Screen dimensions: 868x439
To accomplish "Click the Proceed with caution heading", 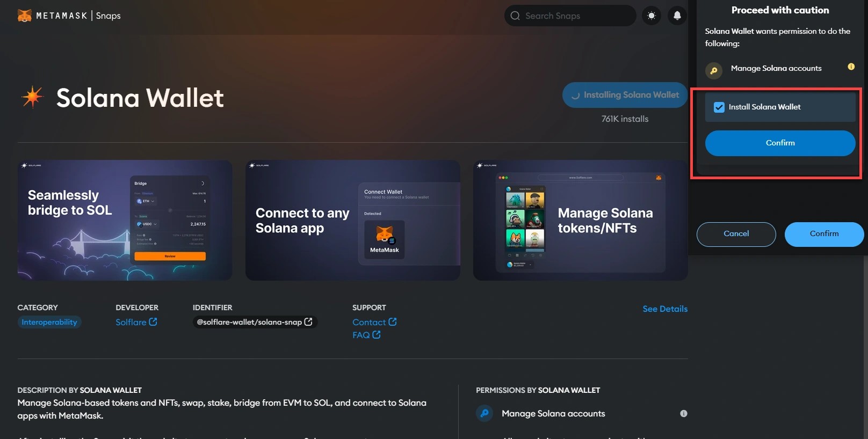I will (780, 10).
